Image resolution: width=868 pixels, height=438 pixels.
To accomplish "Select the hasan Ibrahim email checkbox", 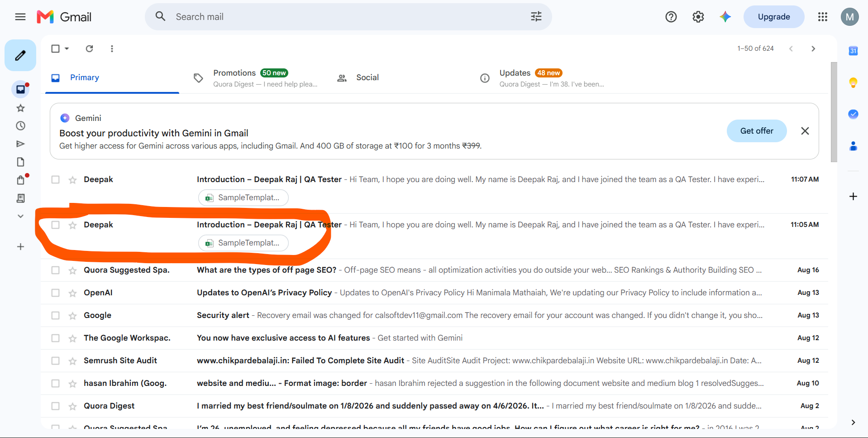I will (x=55, y=383).
